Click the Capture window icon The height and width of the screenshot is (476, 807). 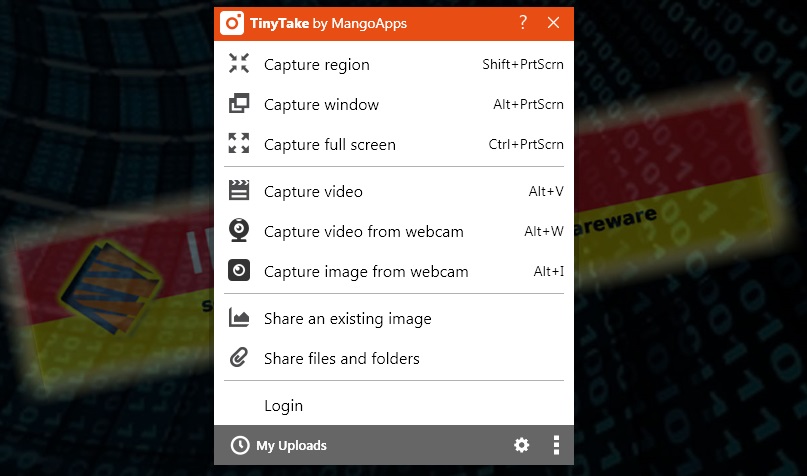(239, 104)
